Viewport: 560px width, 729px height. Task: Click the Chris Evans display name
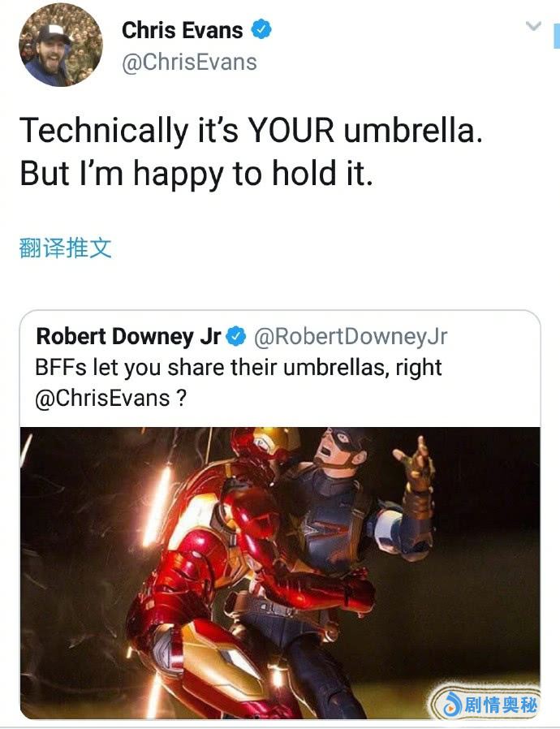(x=182, y=31)
